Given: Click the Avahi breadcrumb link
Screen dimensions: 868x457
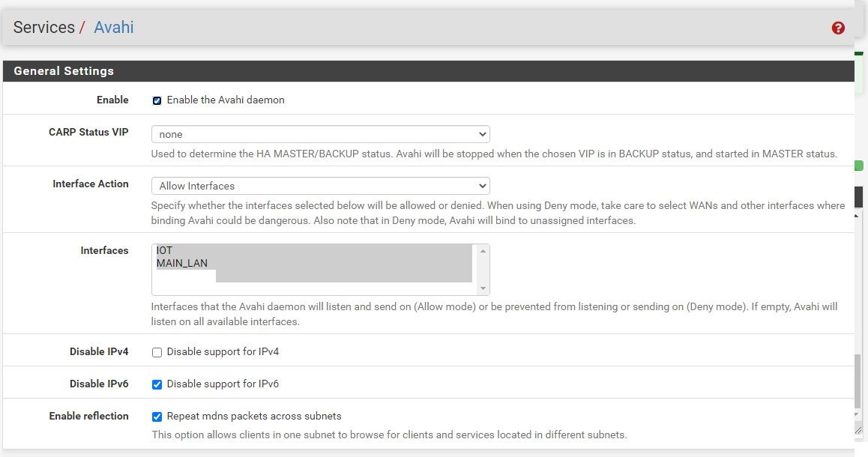Looking at the screenshot, I should coord(113,27).
